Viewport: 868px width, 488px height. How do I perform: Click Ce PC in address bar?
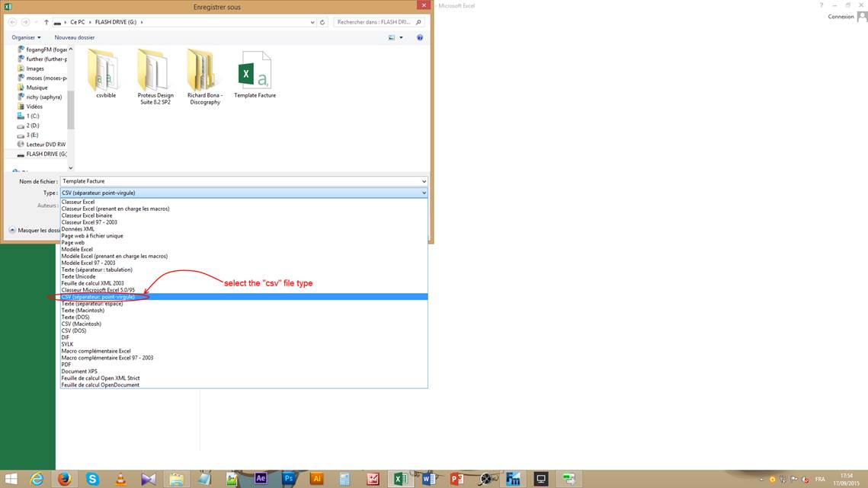click(x=78, y=22)
